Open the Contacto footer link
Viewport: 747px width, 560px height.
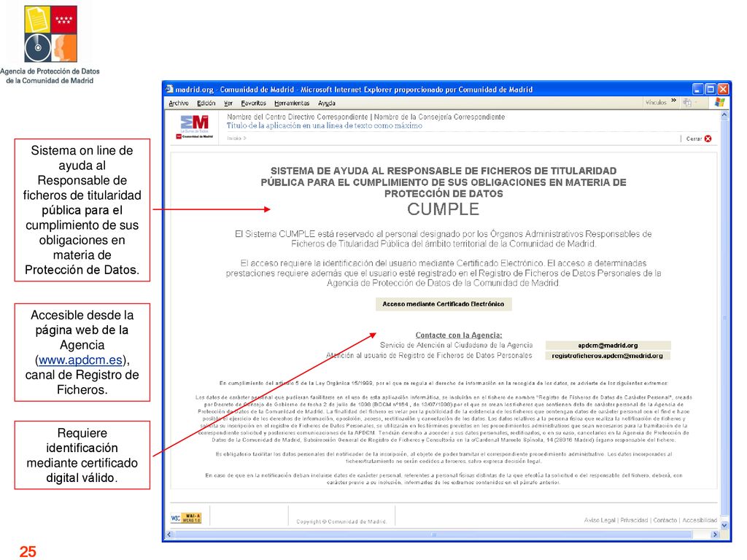[x=665, y=520]
